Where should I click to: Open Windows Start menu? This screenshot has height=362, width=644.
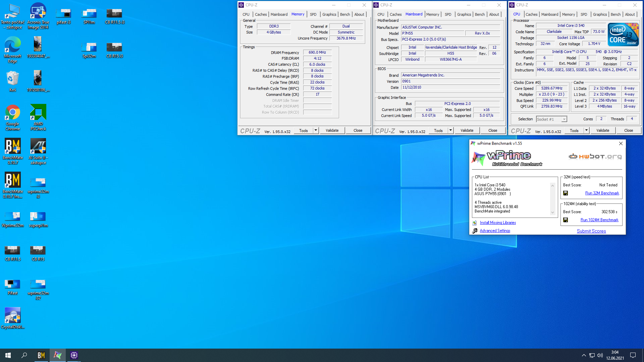pos(8,355)
